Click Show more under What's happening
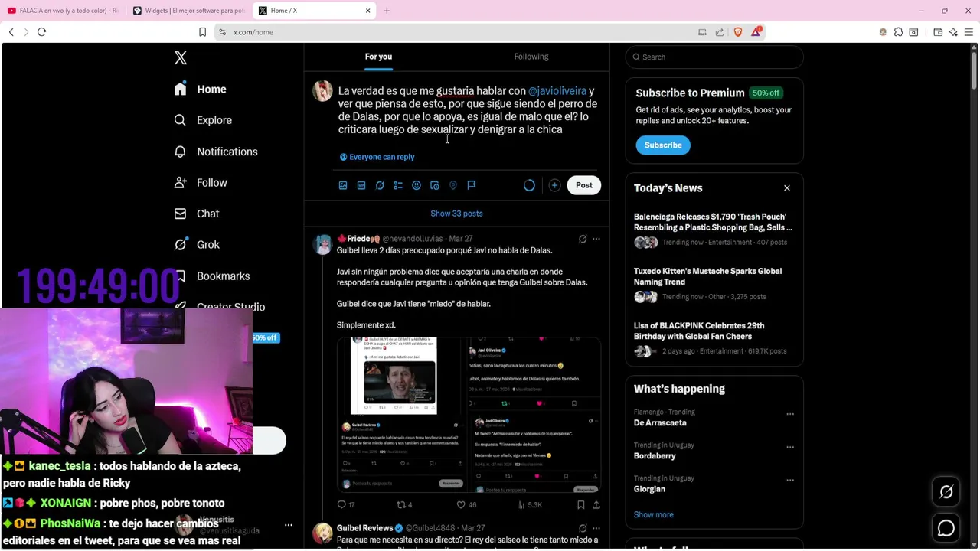Screen dimensions: 980x551 point(653,515)
